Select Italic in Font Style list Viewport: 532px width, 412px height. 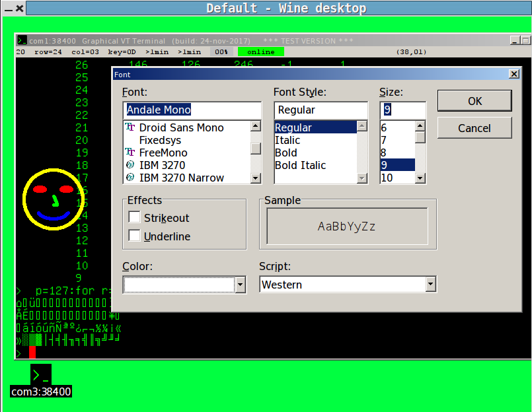pos(287,140)
